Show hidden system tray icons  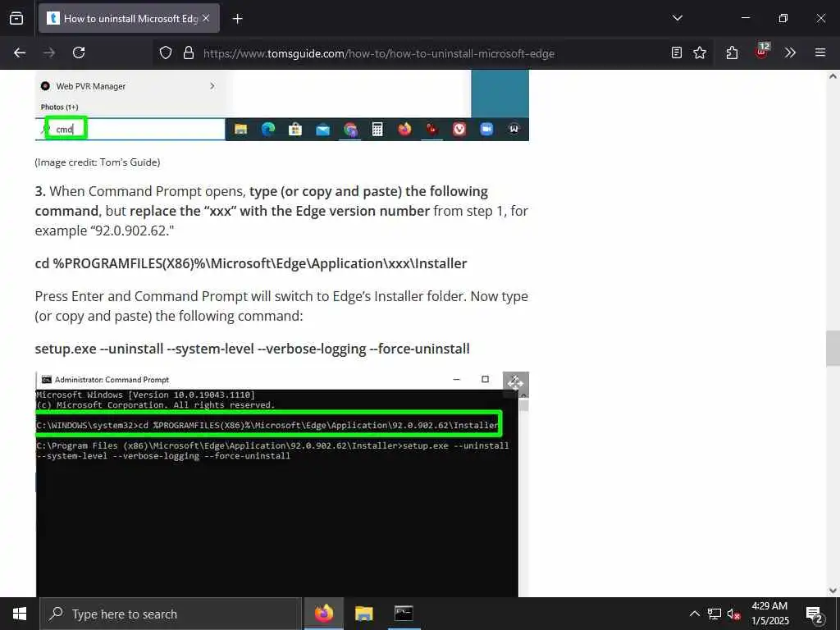(x=694, y=614)
